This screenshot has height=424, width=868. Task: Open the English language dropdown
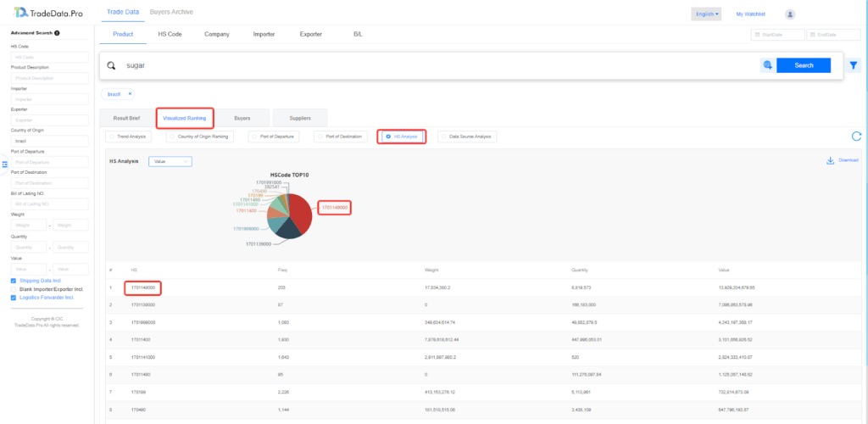(x=706, y=14)
